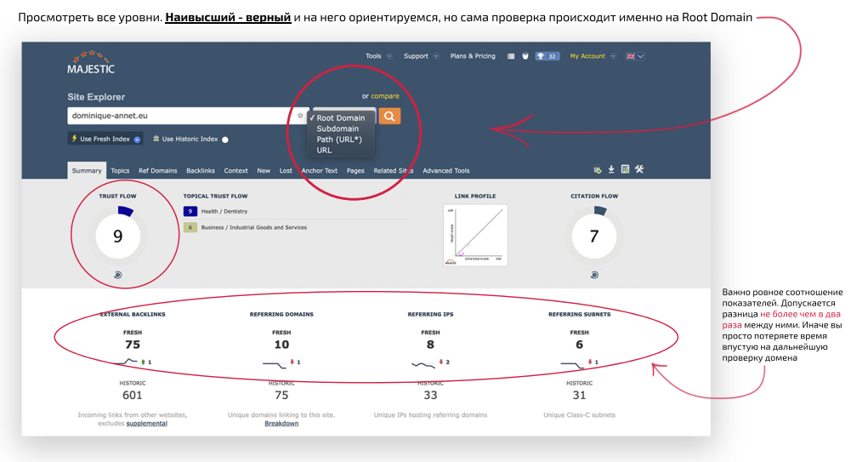Click the Referring Domains fresh value 10
Viewport: 868px width, 462px height.
[281, 345]
